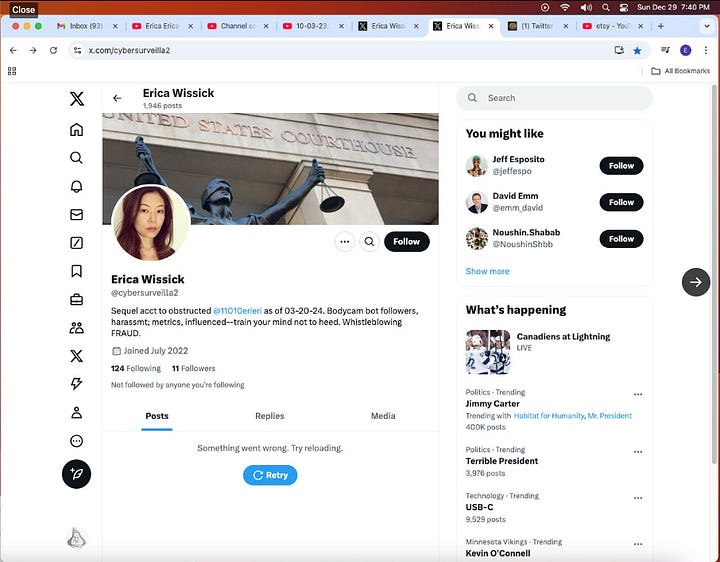Click browser back arrow
Image resolution: width=720 pixels, height=562 pixels.
[x=13, y=51]
